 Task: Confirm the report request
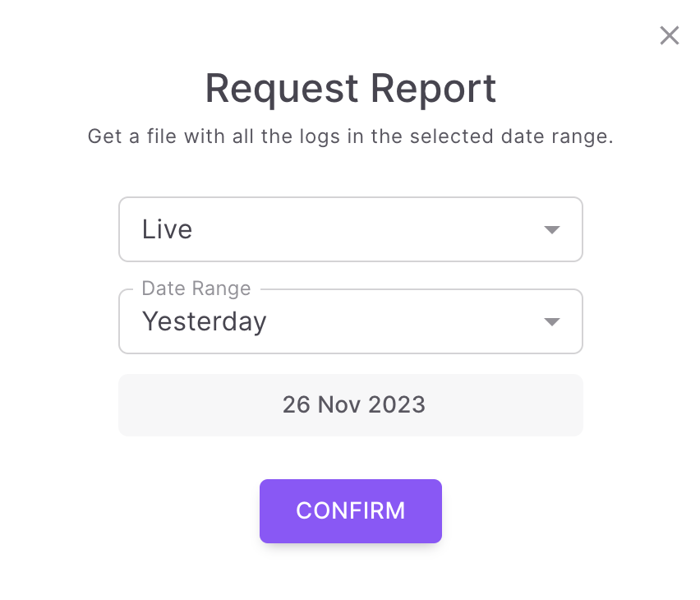click(x=351, y=511)
